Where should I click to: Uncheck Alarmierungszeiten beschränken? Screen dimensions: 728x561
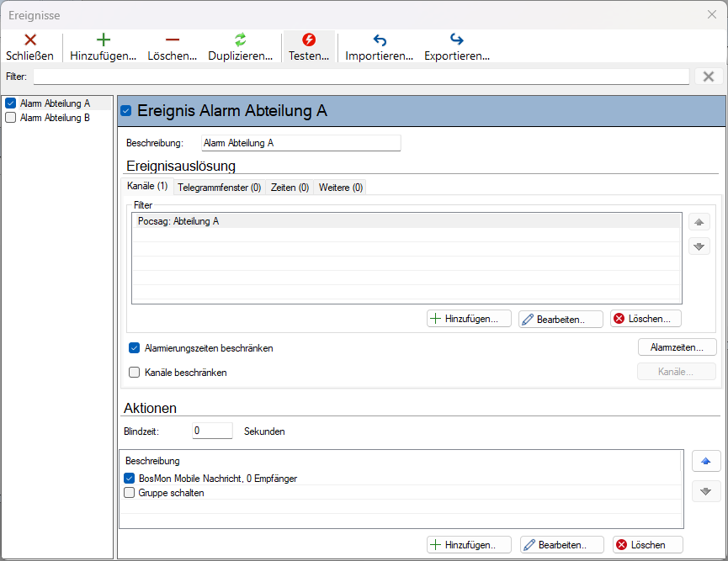pos(134,348)
